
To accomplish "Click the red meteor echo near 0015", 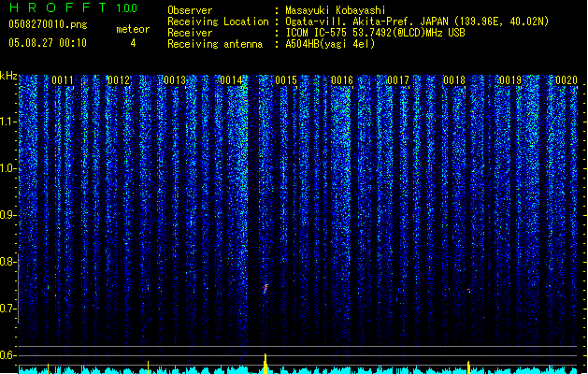I will [265, 289].
